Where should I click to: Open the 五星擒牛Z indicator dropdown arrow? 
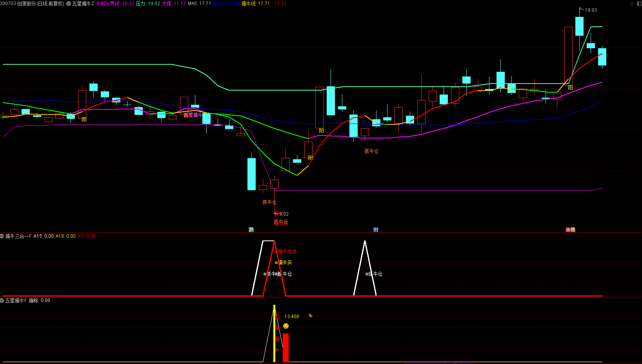(x=69, y=4)
